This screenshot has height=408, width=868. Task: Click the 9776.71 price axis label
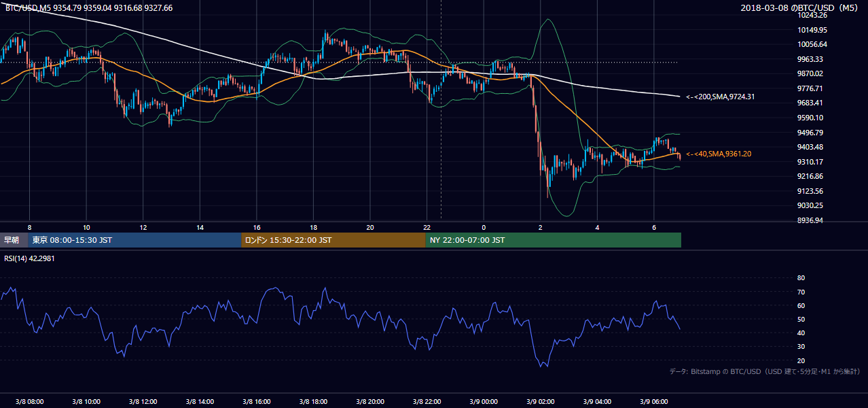coord(811,88)
